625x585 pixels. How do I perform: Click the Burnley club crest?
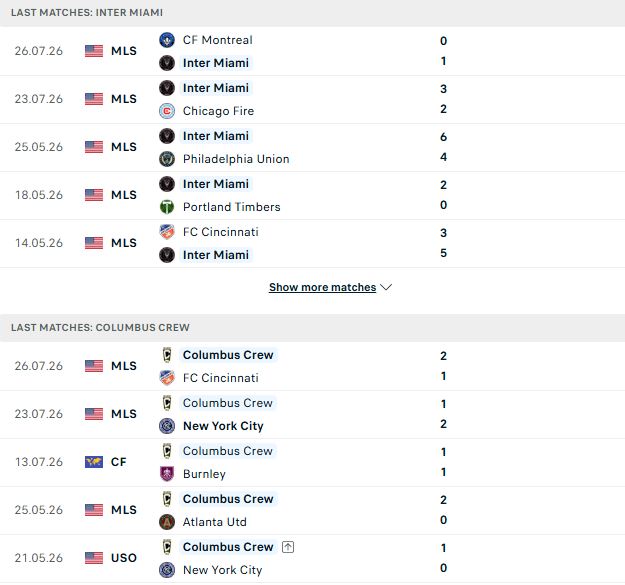tap(167, 474)
